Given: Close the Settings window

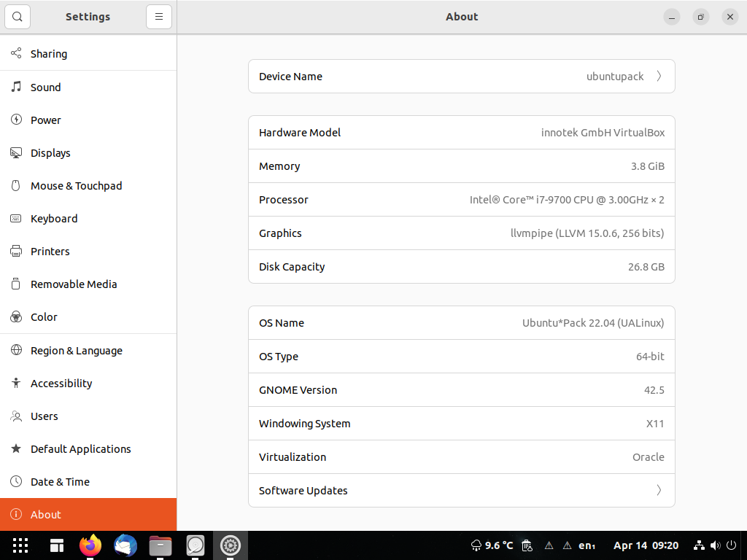Looking at the screenshot, I should [729, 17].
